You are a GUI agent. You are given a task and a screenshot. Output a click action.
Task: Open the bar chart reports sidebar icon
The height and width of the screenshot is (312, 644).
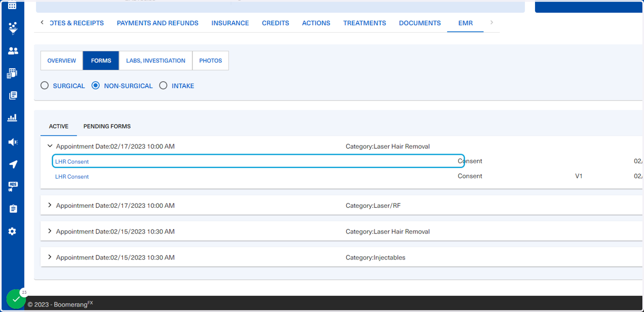(12, 118)
